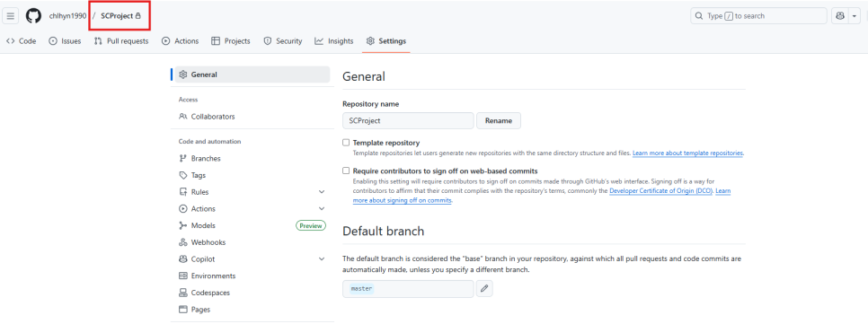Open Webhooks settings

pos(252,242)
